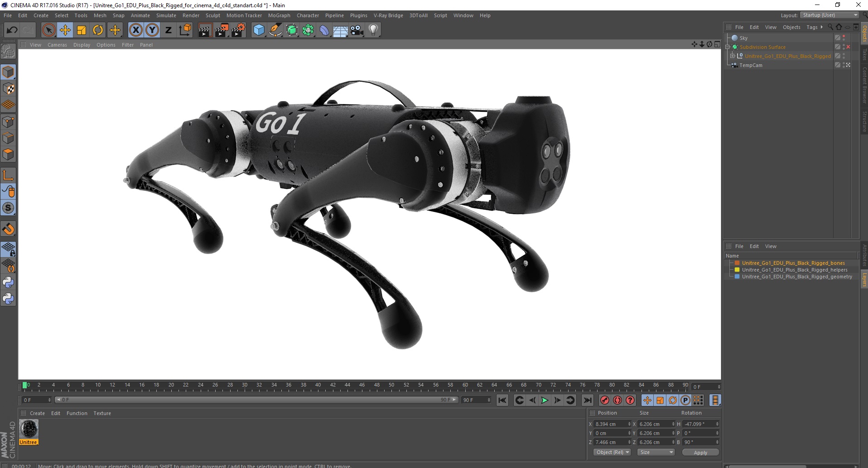Viewport: 868px width, 468px height.
Task: Enable Edges mode
Action: click(8, 138)
